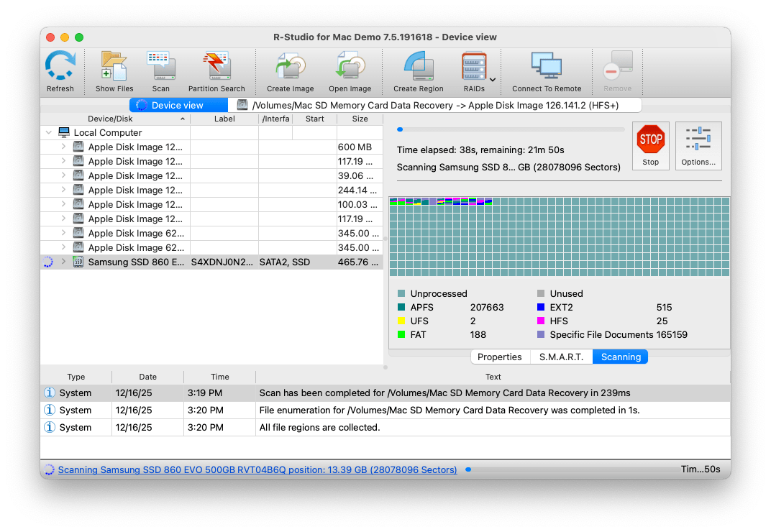Select the Device view tab

(178, 104)
